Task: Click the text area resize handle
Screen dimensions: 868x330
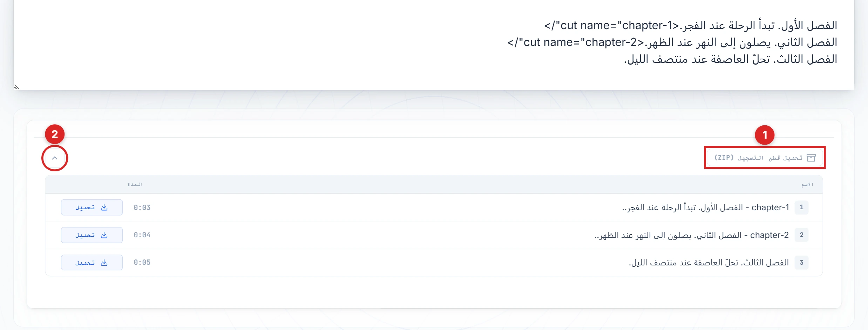Action: [x=16, y=87]
